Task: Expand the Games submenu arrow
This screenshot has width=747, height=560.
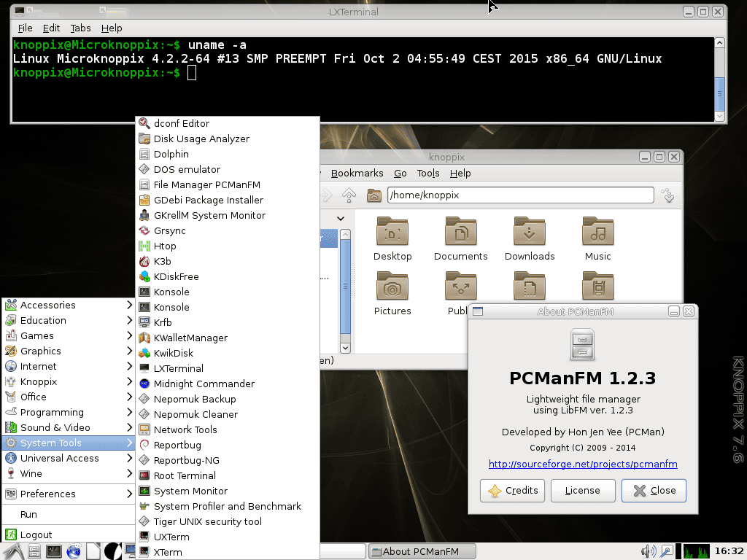Action: coord(129,335)
